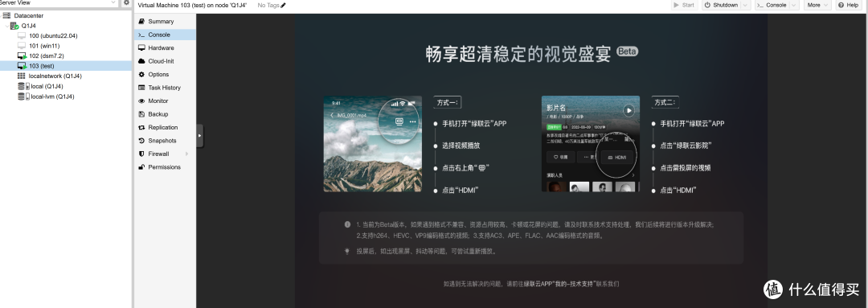The height and width of the screenshot is (308, 868).
Task: Select VM 100 (ubuntu22.04)
Action: point(53,35)
